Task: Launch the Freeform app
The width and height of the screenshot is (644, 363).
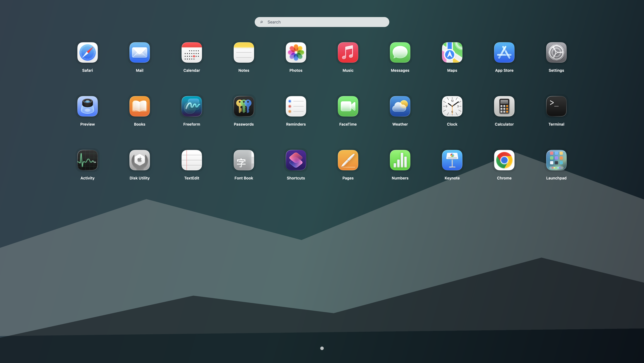Action: [x=192, y=106]
